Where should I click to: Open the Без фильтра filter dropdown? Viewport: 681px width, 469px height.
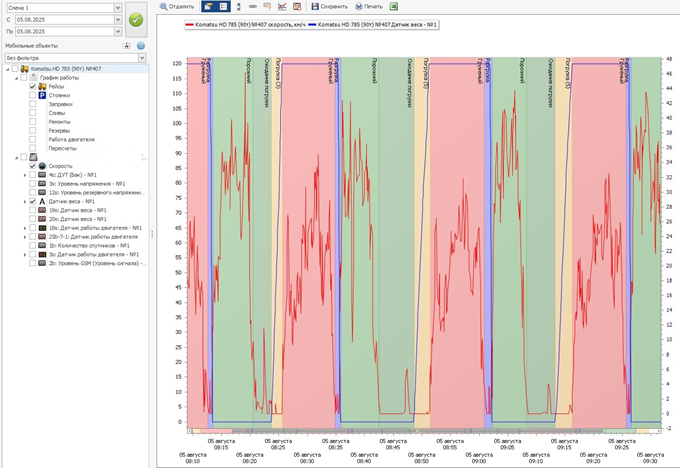tap(143, 58)
